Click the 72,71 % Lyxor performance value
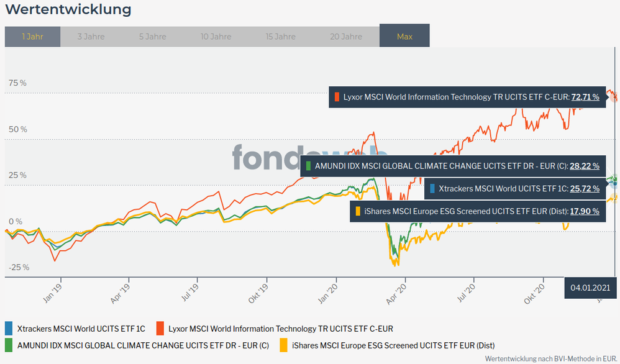Image resolution: width=620 pixels, height=364 pixels. click(x=585, y=97)
